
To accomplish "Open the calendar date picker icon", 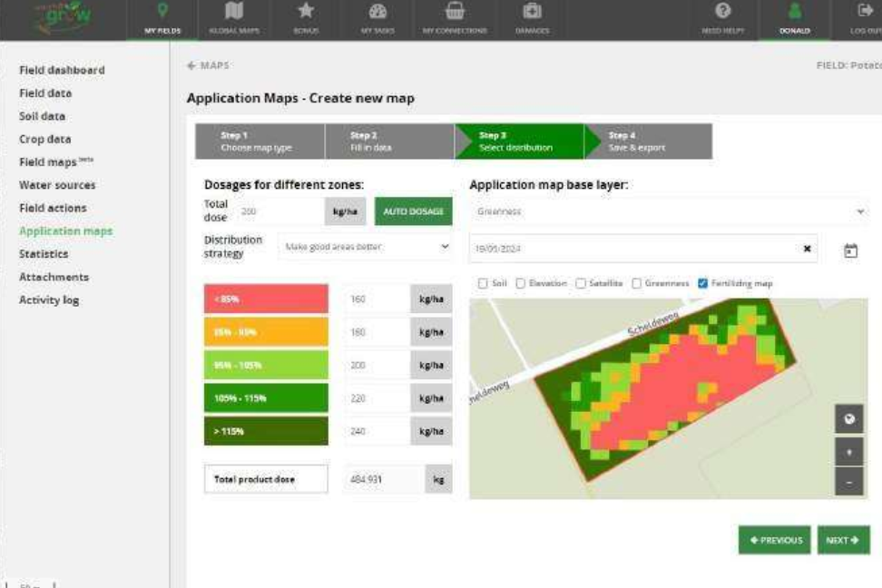I will click(850, 250).
